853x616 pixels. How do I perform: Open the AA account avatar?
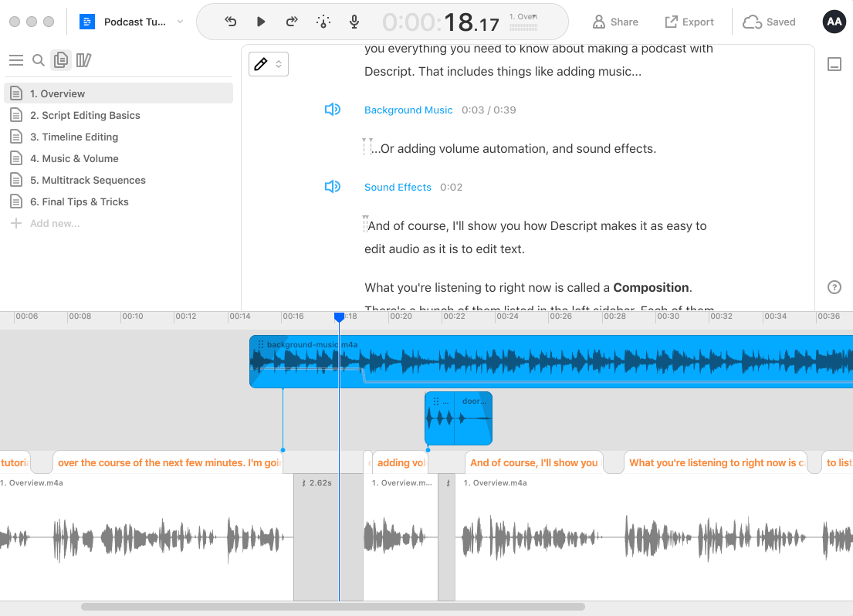click(834, 22)
